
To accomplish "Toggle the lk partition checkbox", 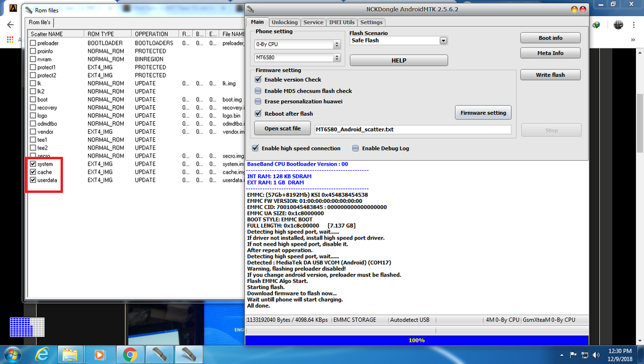I will (x=33, y=84).
